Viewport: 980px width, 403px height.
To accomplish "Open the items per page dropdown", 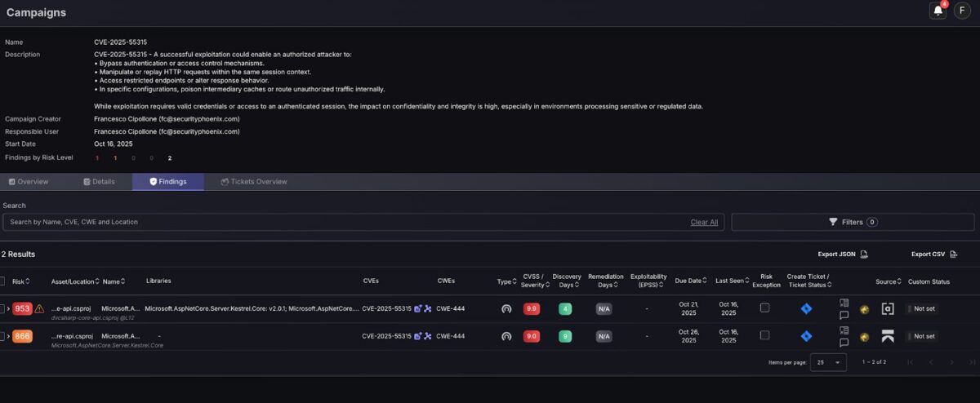I will click(x=828, y=362).
